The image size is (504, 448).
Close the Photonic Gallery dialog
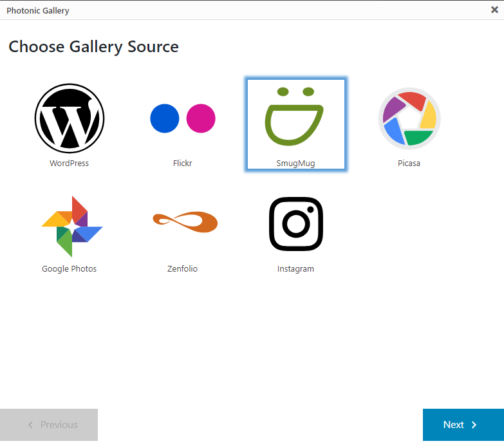[494, 10]
